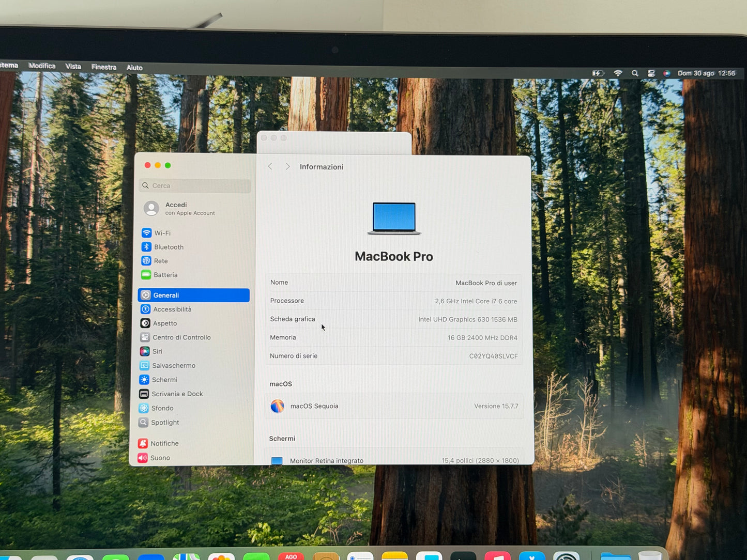Click the yellow minimize button
The height and width of the screenshot is (560, 747).
point(158,165)
